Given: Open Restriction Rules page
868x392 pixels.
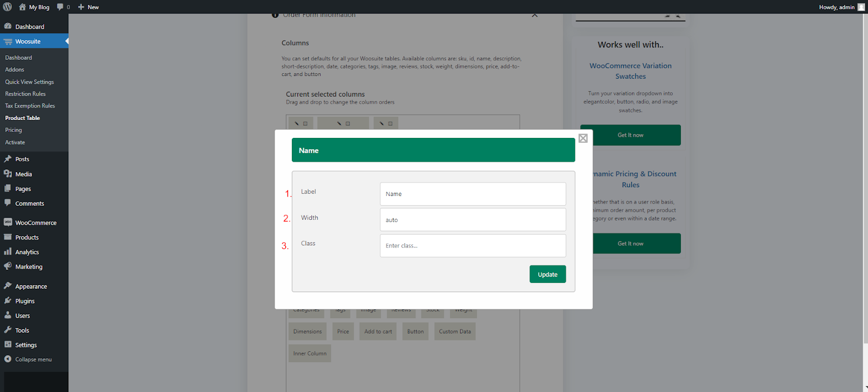Looking at the screenshot, I should 25,94.
